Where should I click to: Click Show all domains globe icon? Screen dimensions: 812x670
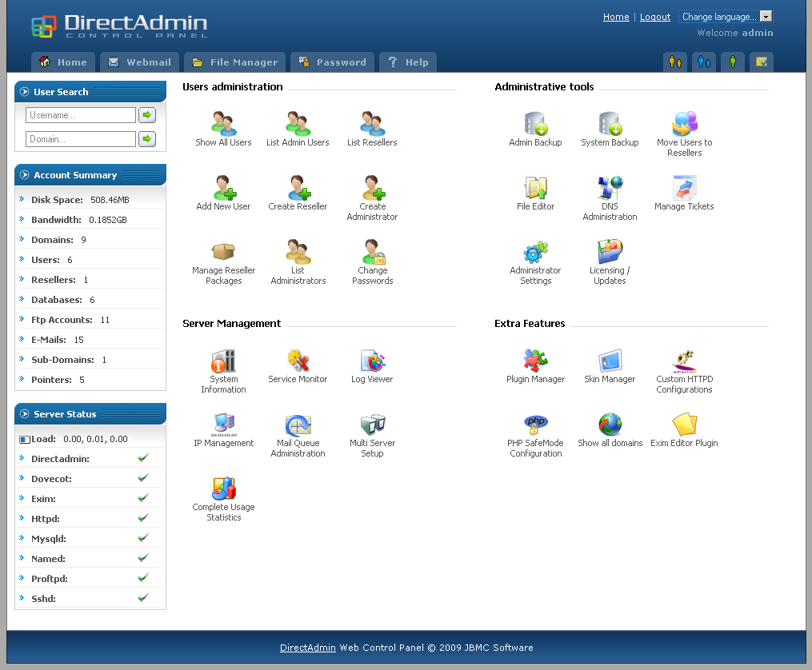click(x=610, y=425)
